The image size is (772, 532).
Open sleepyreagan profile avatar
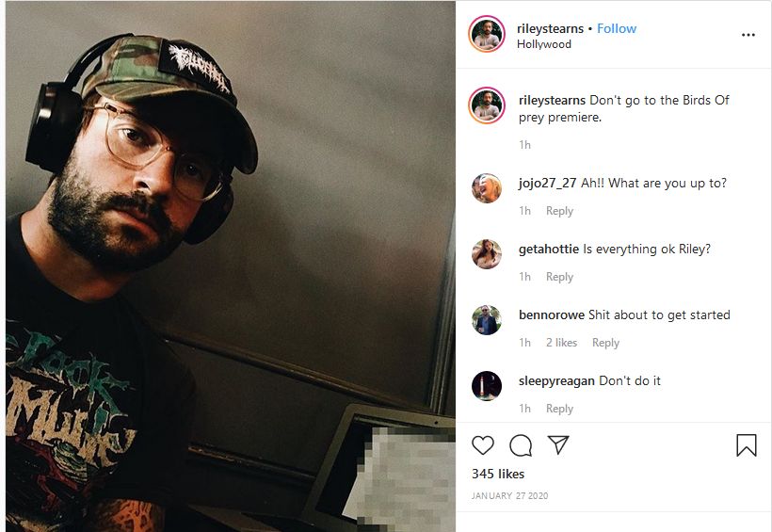coord(487,386)
